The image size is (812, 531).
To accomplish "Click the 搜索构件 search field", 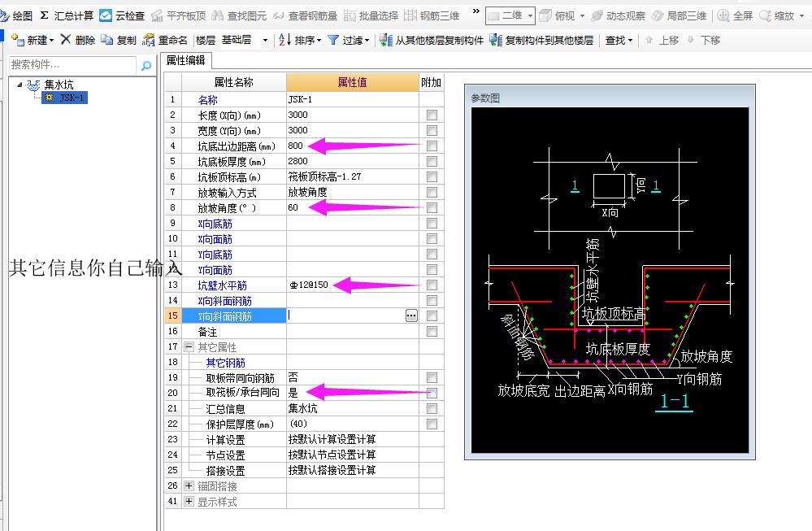I will pyautogui.click(x=72, y=65).
